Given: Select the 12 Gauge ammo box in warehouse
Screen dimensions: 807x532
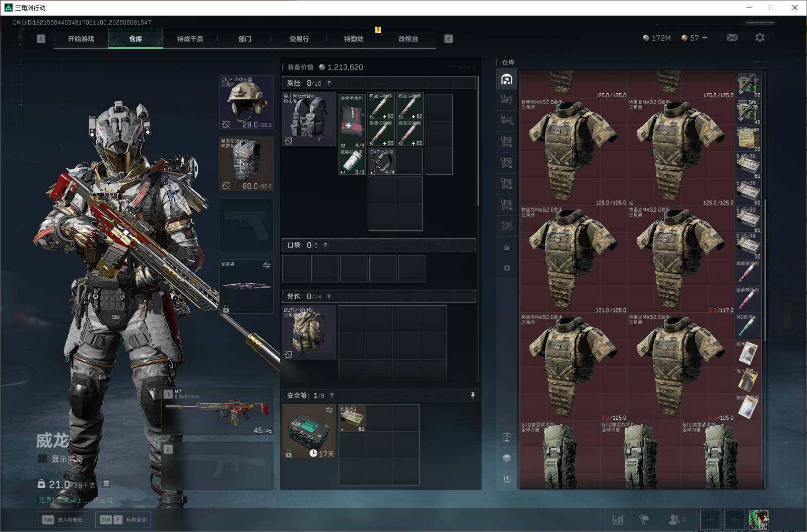Looking at the screenshot, I should point(748,139).
